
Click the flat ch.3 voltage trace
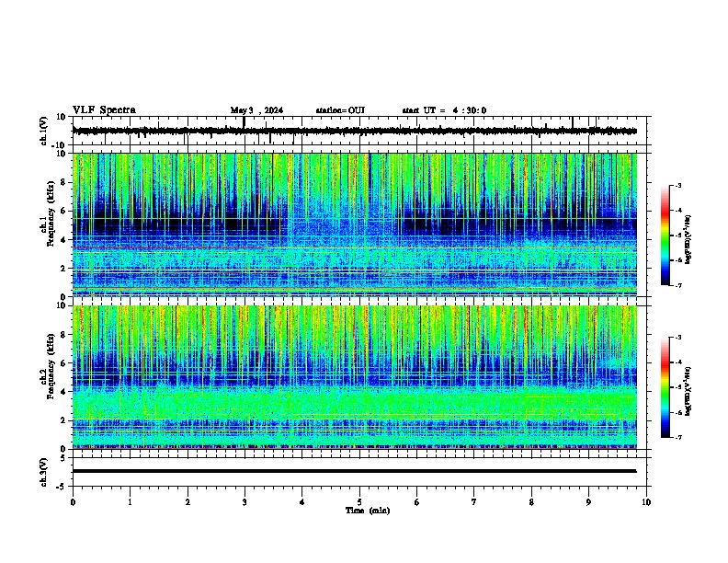pos(354,471)
